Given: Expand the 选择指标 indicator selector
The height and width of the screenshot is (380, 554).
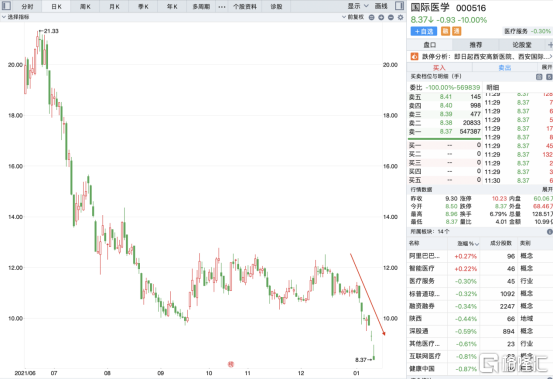Looking at the screenshot, I should click(16, 17).
